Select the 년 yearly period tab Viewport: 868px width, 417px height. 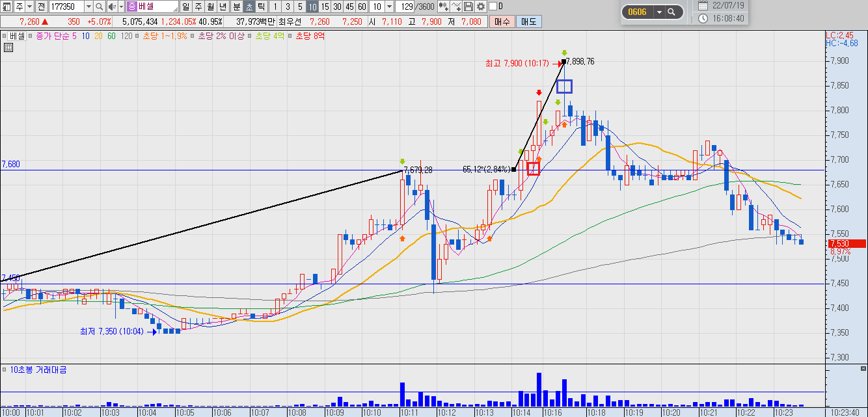coord(223,7)
